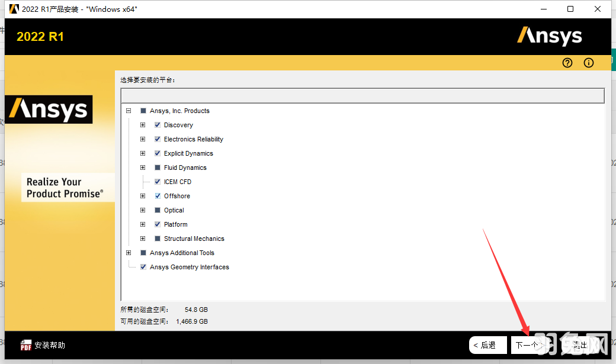Image resolution: width=616 pixels, height=364 pixels.
Task: Enable the Structural Mechanics checkbox fully
Action: coord(157,239)
